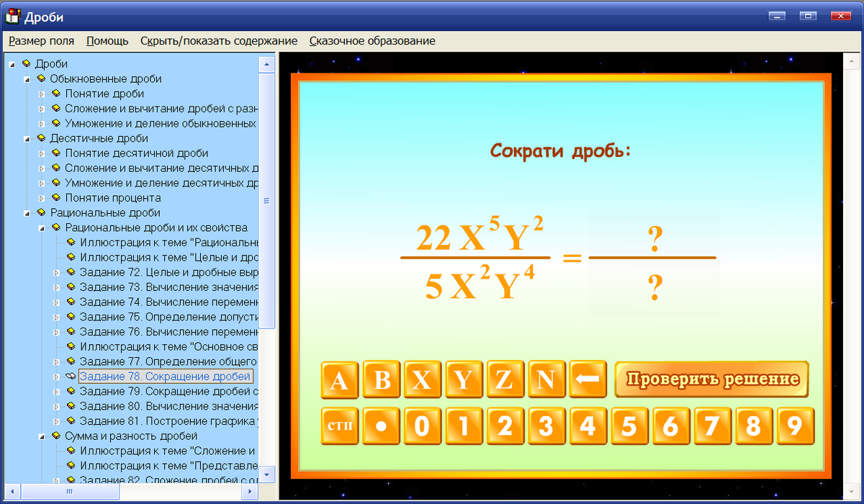Viewport: 864px width, 504px height.
Task: Click the open-book icon of Задание 78
Action: [x=71, y=376]
